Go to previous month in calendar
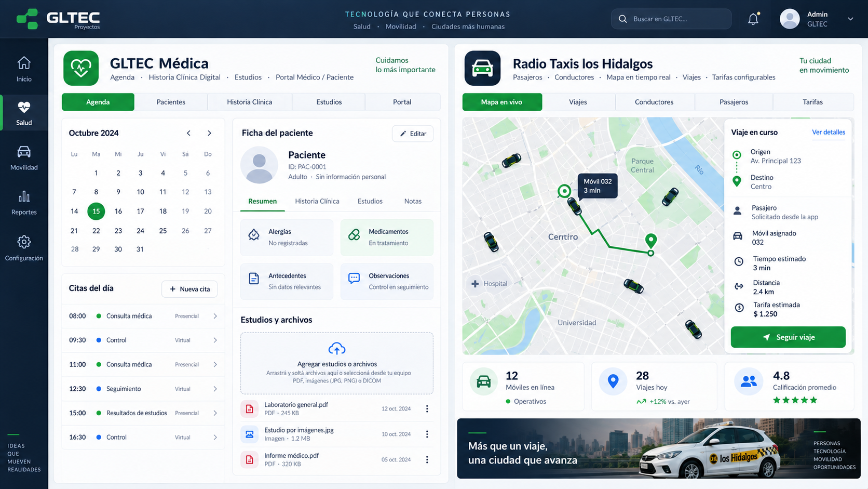Viewport: 868px width, 489px height. (188, 133)
